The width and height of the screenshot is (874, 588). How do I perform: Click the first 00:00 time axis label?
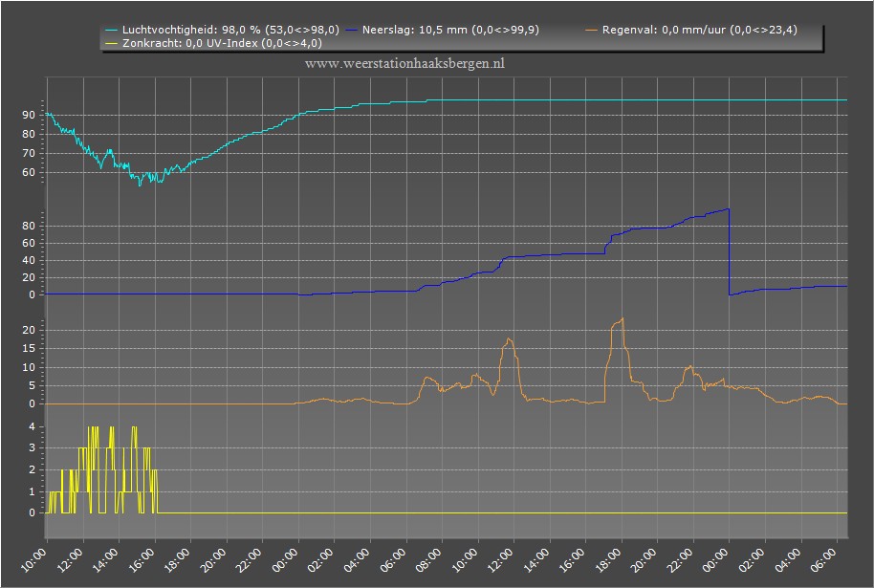point(286,559)
